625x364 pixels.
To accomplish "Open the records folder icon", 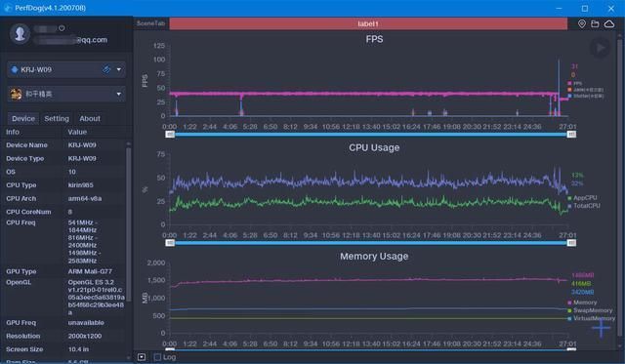I will coord(595,23).
